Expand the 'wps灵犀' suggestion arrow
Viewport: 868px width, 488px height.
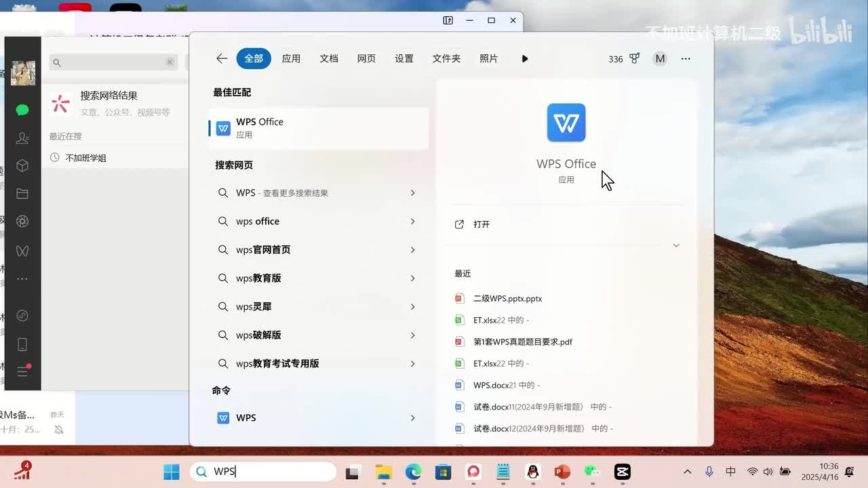click(412, 307)
